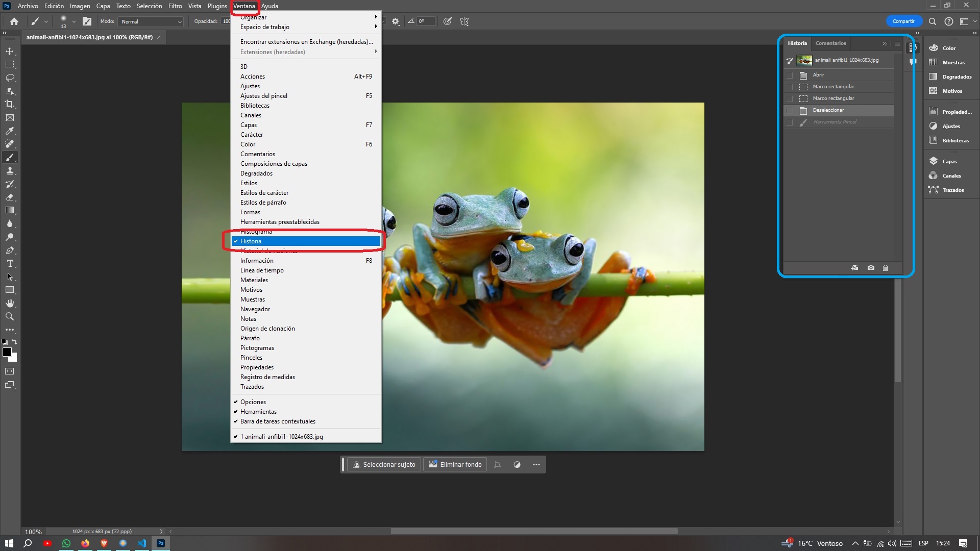The width and height of the screenshot is (980, 551).
Task: Toggle Historia panel in Ventana menu
Action: 306,241
